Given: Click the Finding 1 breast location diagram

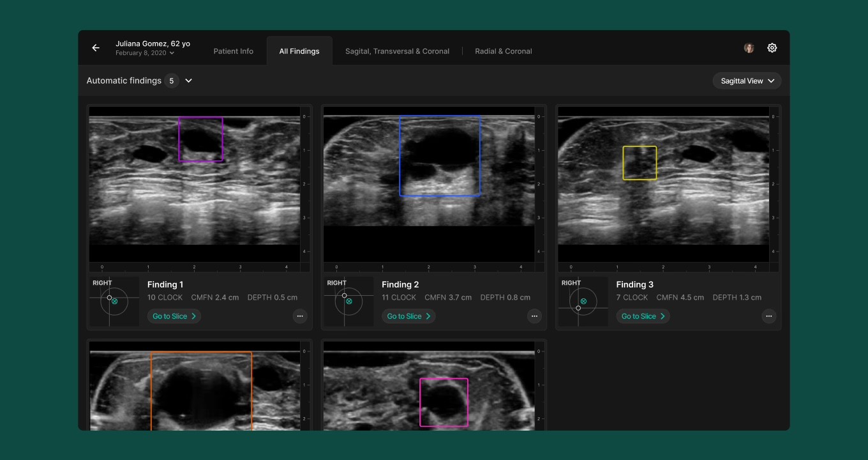Looking at the screenshot, I should [114, 301].
